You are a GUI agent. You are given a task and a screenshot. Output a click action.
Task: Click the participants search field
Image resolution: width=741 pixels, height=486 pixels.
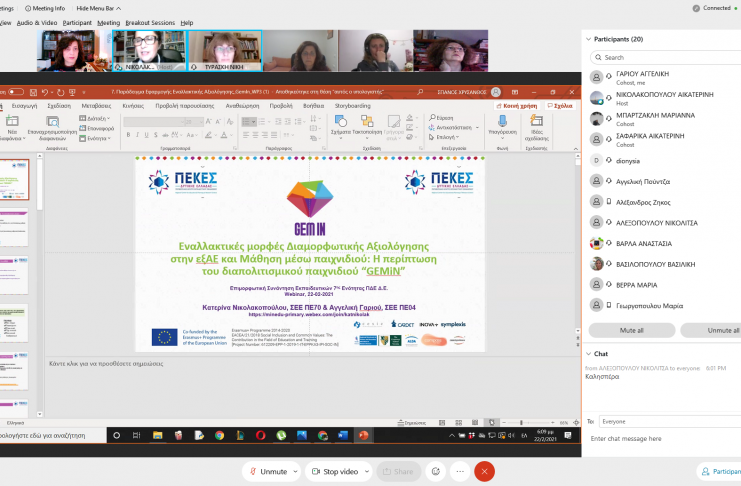[x=665, y=57]
